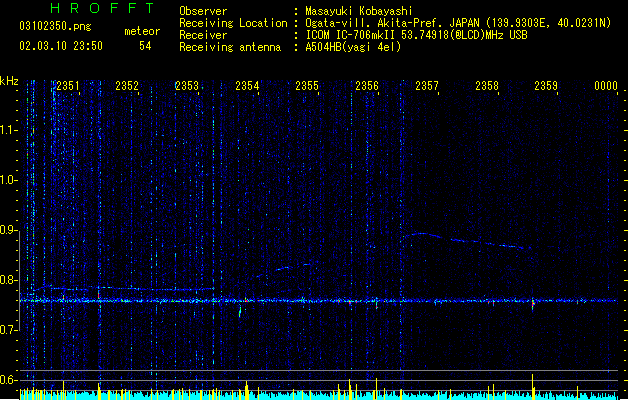629x400 pixels.
Task: Click the 2354 time marker
Action: coord(247,86)
